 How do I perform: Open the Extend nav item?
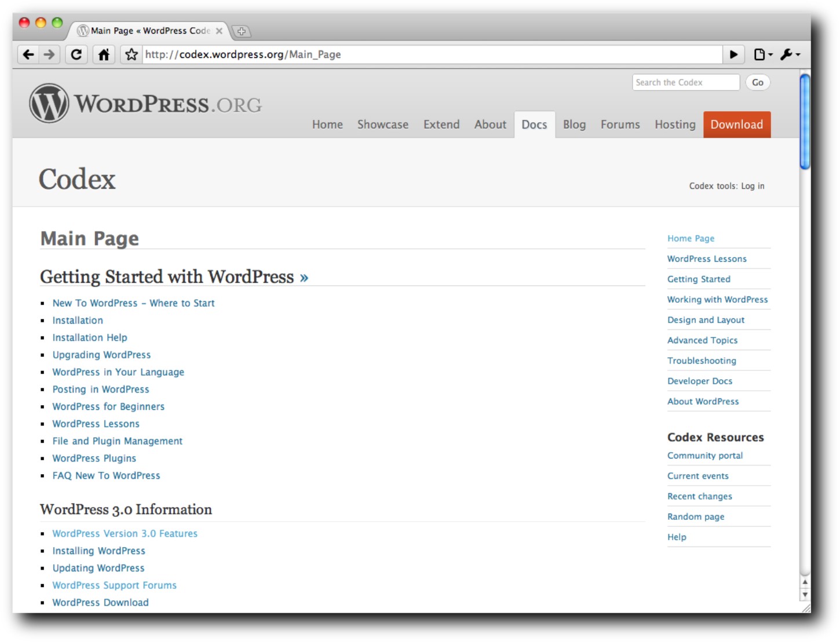pos(441,124)
